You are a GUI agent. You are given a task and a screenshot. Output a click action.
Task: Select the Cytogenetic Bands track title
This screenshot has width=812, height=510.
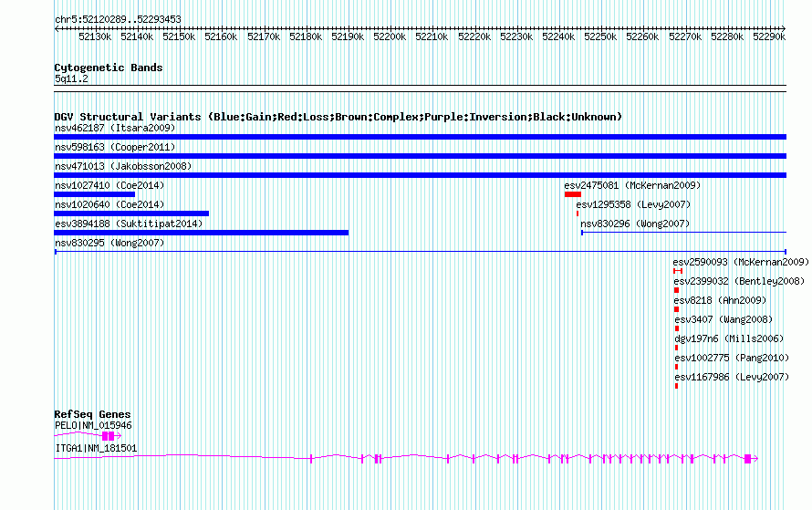[109, 68]
